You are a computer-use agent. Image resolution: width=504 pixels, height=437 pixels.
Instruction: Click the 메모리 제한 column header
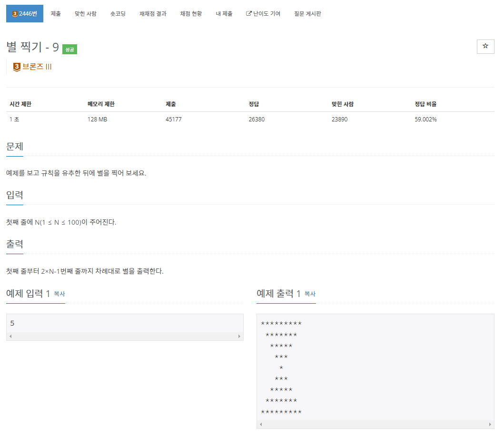(101, 104)
